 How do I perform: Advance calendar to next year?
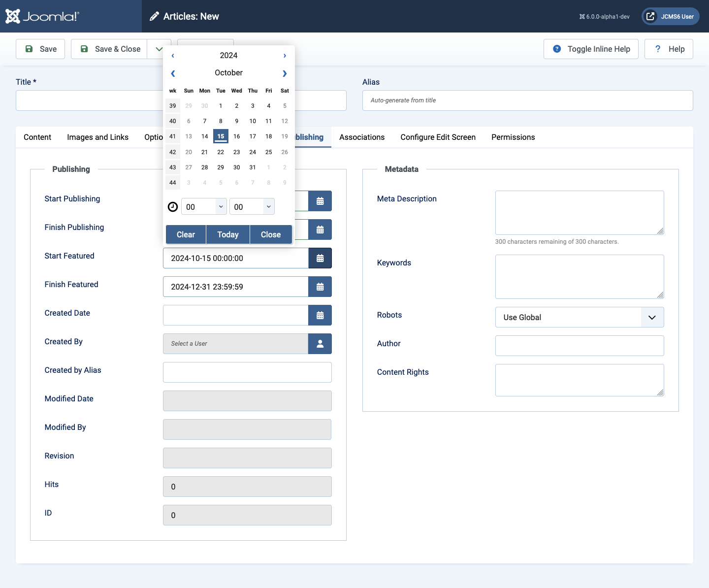click(285, 56)
